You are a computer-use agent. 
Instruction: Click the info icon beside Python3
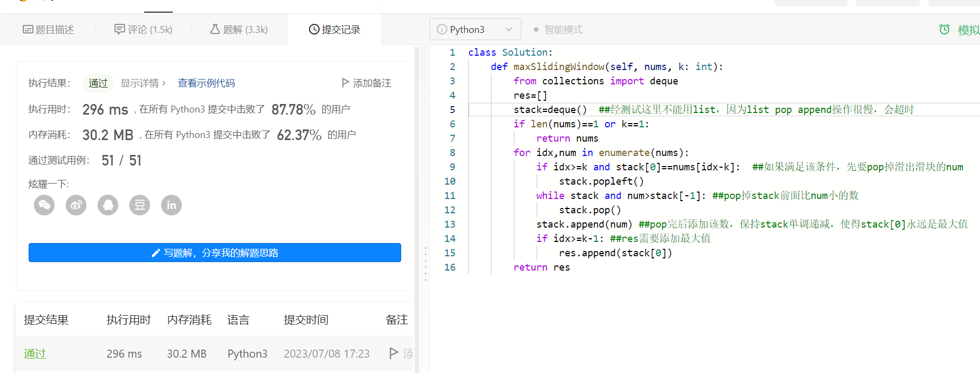pyautogui.click(x=442, y=30)
